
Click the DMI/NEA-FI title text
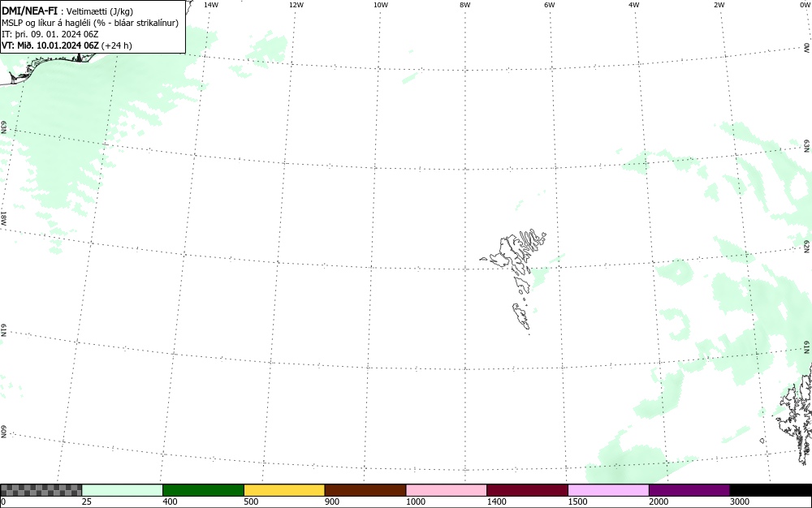coord(29,11)
